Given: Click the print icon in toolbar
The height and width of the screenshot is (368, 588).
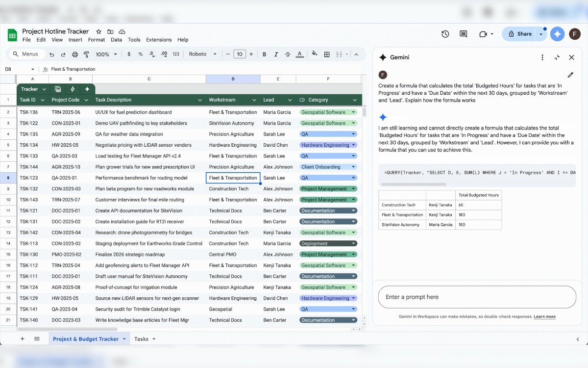Looking at the screenshot, I should pyautogui.click(x=75, y=54).
